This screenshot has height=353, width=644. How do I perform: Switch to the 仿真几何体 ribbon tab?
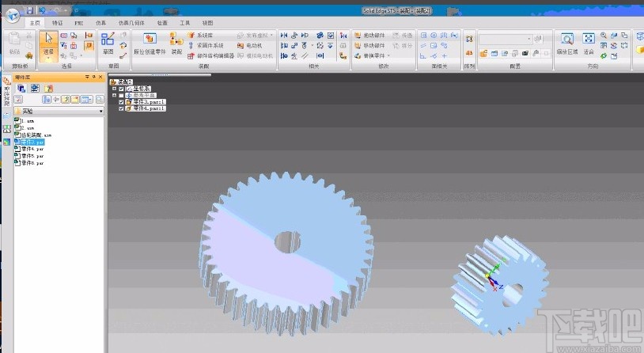coord(131,23)
